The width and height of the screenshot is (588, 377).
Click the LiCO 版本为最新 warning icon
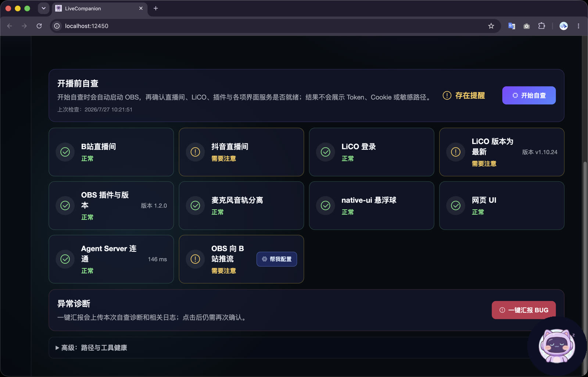point(456,152)
